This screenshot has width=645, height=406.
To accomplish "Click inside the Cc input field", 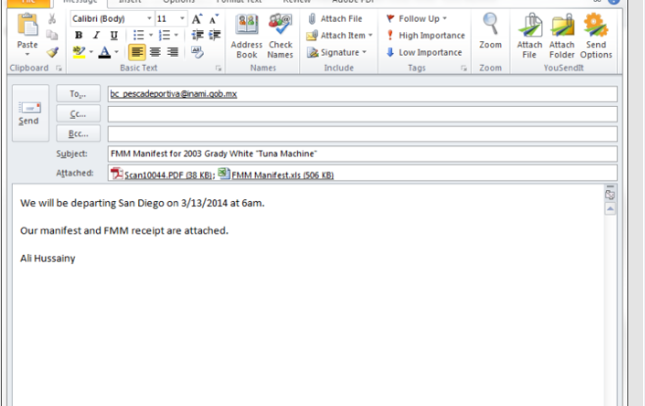I will [362, 114].
